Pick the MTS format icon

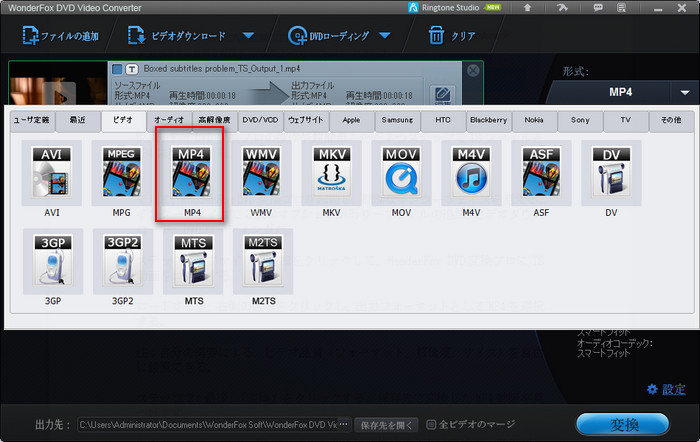pyautogui.click(x=193, y=262)
